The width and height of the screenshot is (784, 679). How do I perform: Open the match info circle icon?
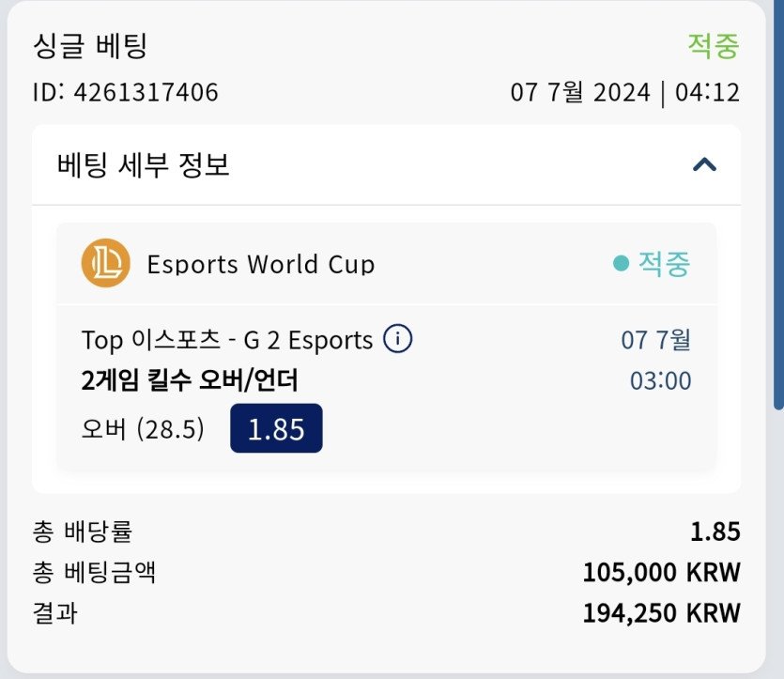tap(397, 338)
